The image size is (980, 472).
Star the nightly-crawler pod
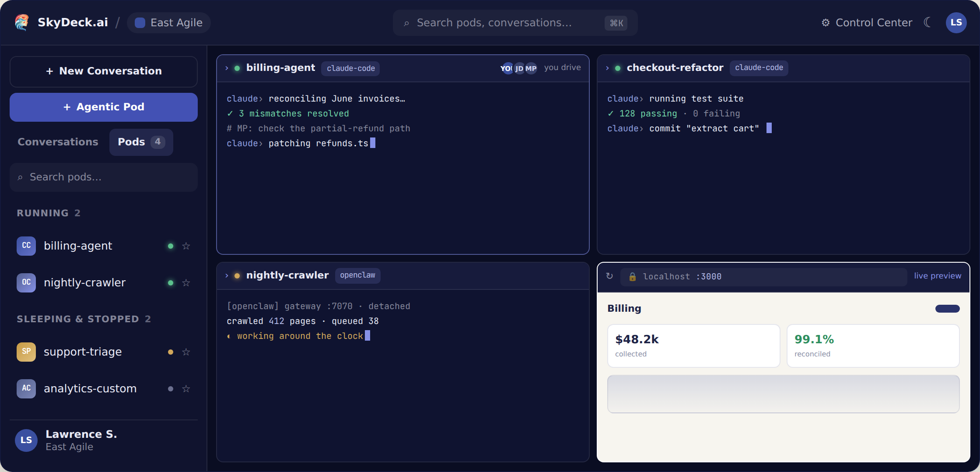click(x=186, y=283)
